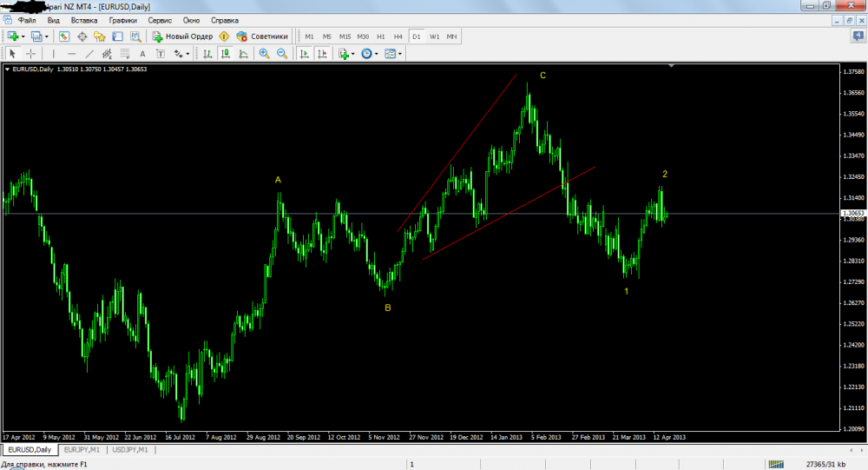
Task: Switch to the EURJPY,M1 chart tab
Action: (82, 450)
